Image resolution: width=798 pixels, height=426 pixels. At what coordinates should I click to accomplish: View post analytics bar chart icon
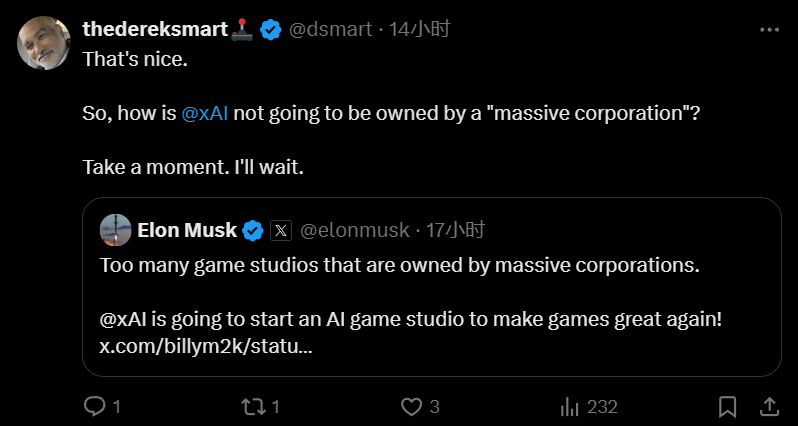[571, 406]
